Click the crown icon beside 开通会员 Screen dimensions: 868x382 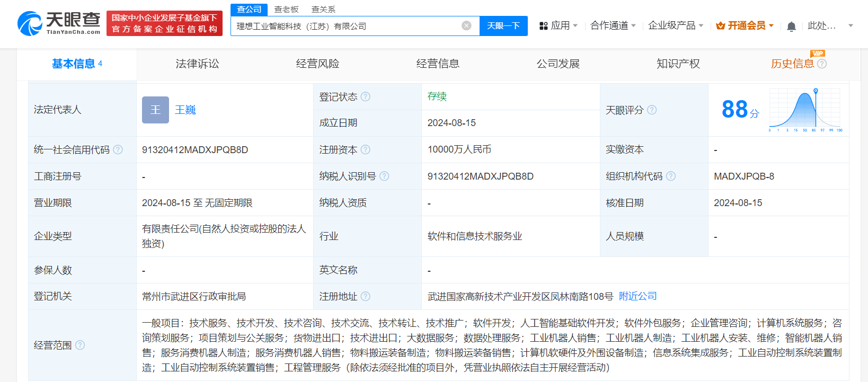(x=720, y=25)
